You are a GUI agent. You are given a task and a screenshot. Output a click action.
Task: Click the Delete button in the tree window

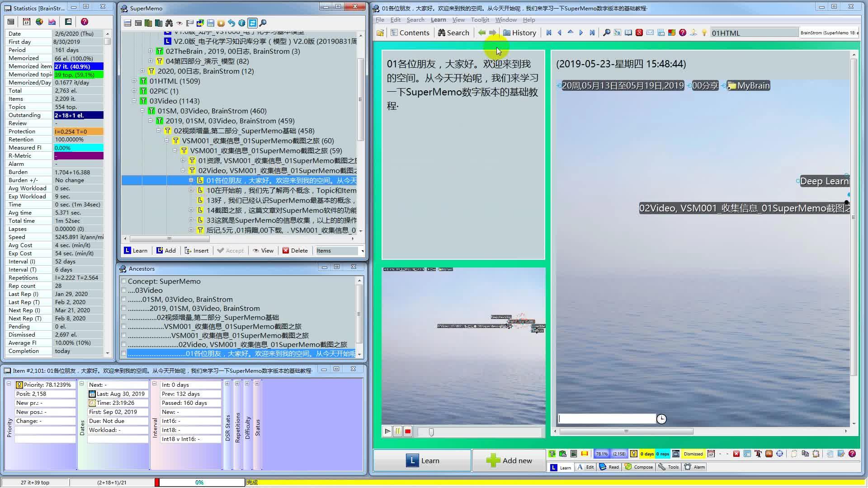click(296, 250)
